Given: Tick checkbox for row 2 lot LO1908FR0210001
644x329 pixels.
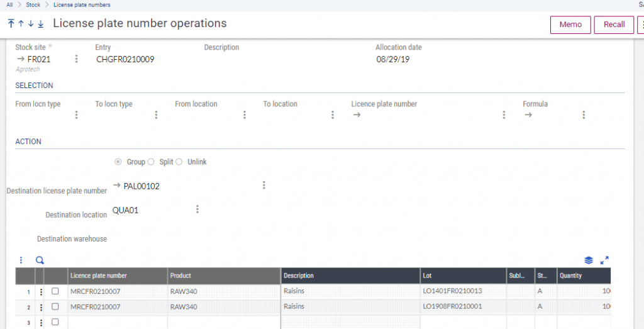Looking at the screenshot, I should 55,306.
